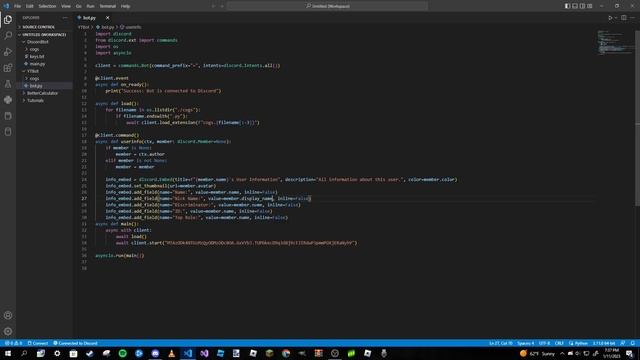Open the Run and Debug view
This screenshot has width=640, height=360.
pyautogui.click(x=8, y=52)
